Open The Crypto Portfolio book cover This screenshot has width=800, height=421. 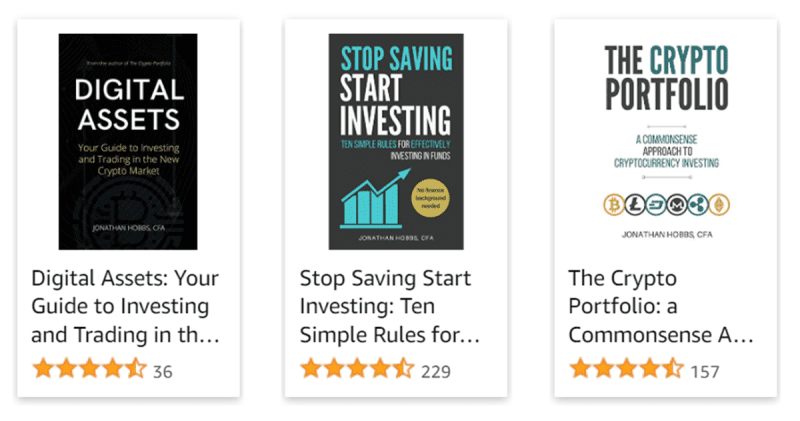point(666,141)
